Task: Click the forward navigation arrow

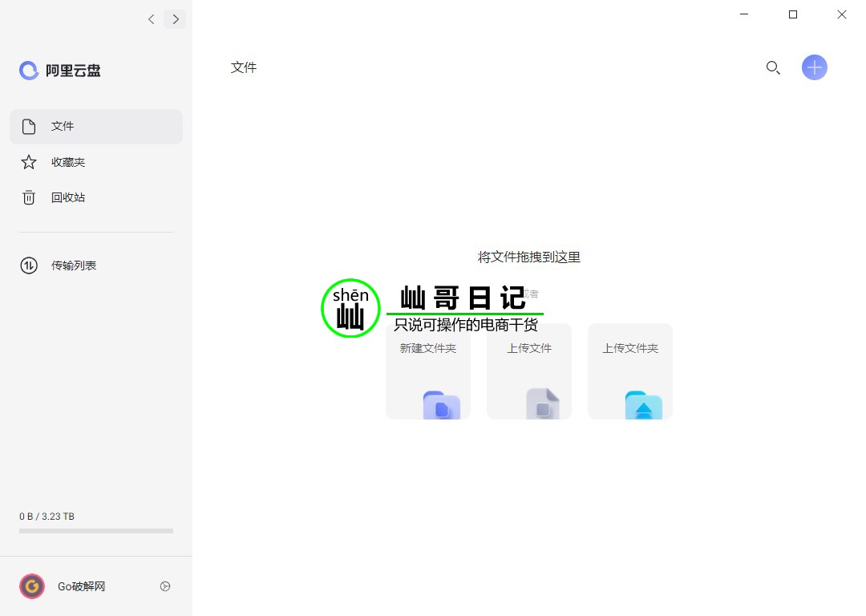Action: (175, 19)
